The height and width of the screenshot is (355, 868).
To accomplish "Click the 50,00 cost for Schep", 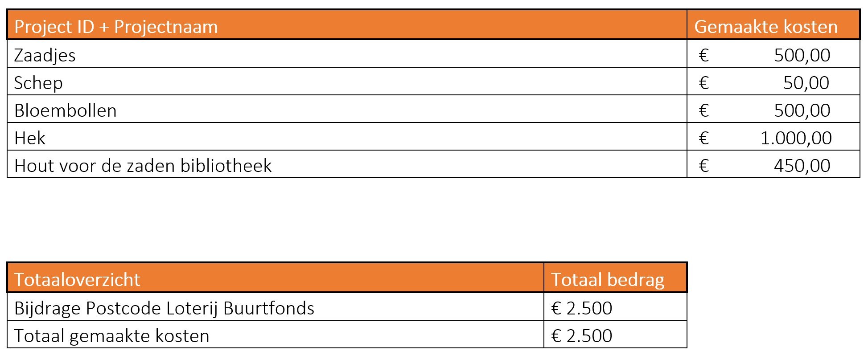I will point(806,83).
